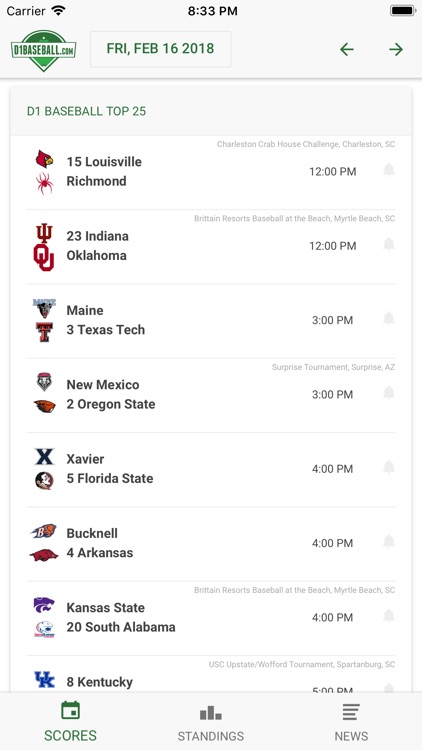
Task: Click the Xavier X team logo
Action: (x=44, y=457)
